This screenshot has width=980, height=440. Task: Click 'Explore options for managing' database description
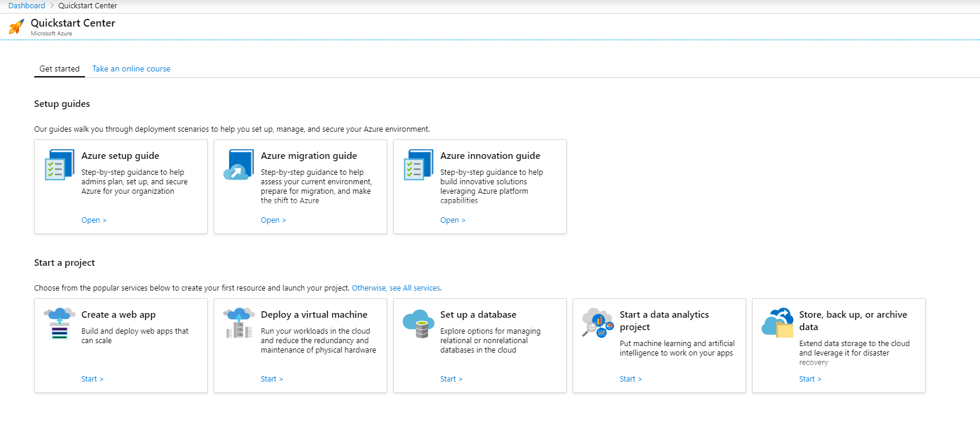coord(490,341)
